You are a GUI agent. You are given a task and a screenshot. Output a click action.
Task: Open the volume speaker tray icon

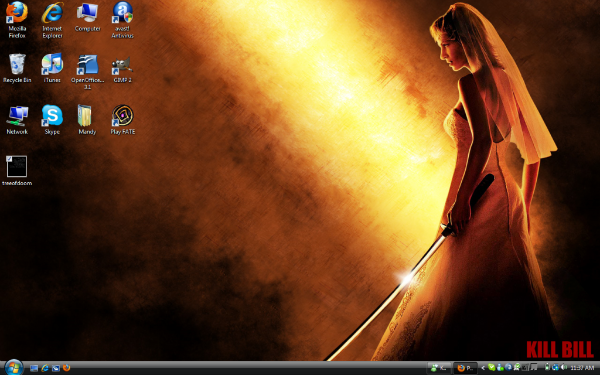pos(564,368)
